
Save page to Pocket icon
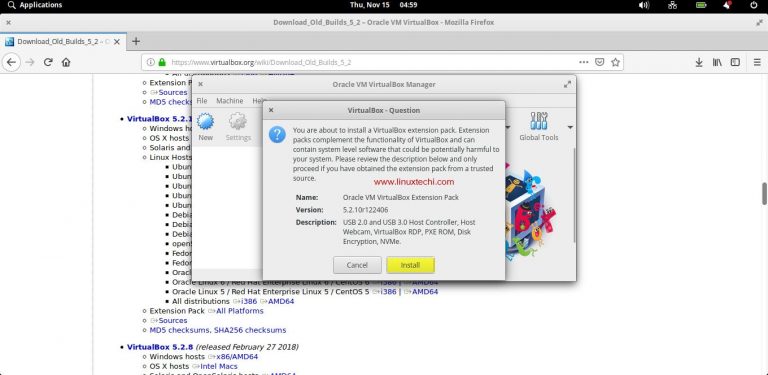600,62
